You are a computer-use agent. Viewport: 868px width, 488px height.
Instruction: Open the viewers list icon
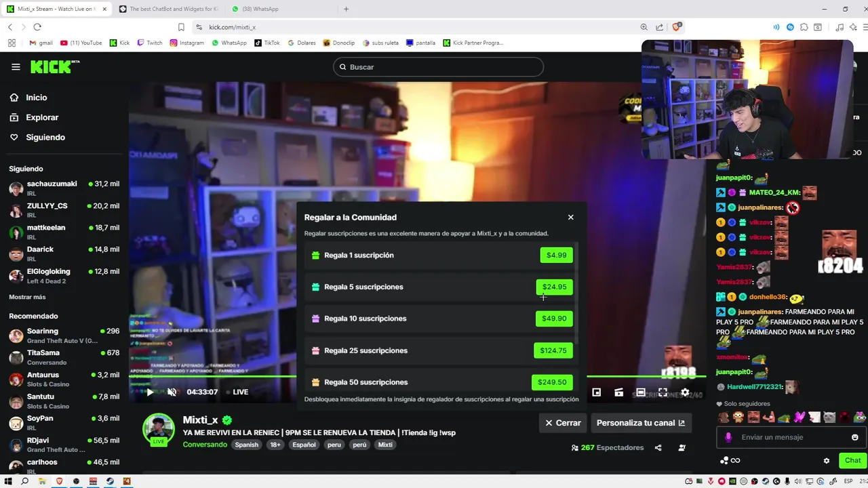coord(682,447)
